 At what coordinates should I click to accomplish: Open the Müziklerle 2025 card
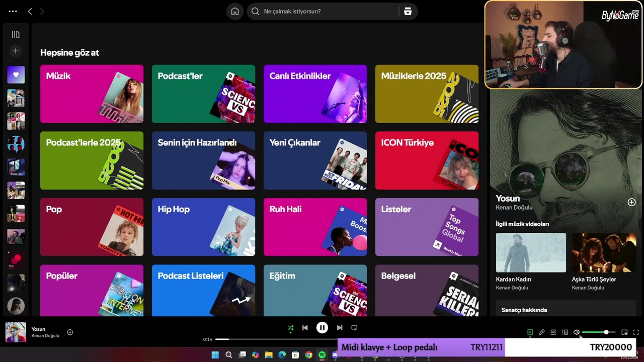point(427,94)
